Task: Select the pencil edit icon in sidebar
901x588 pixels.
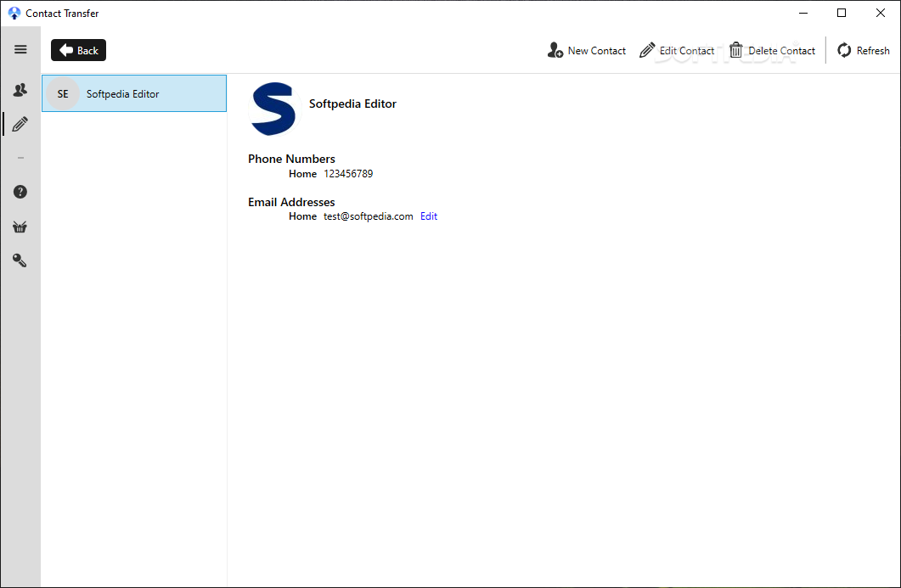Action: 20,124
